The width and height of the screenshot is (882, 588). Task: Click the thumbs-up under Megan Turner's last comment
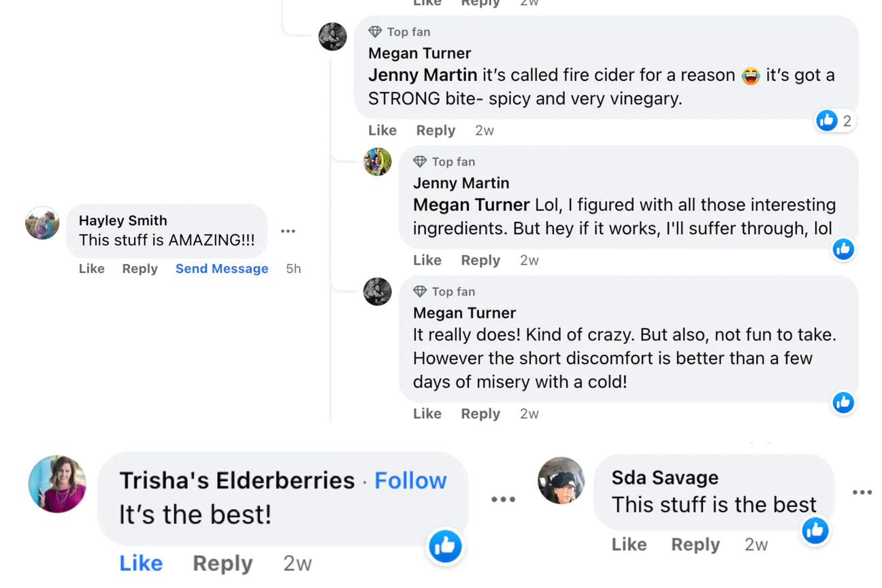[843, 403]
